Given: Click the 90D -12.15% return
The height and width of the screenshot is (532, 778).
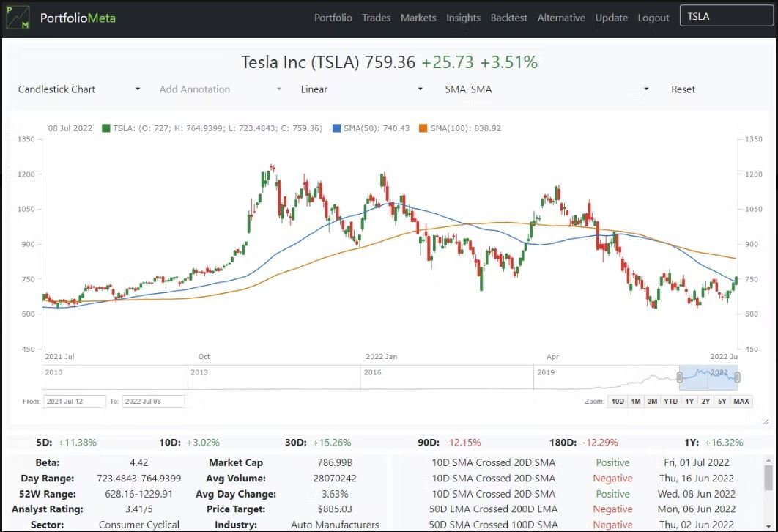Looking at the screenshot, I should click(449, 442).
